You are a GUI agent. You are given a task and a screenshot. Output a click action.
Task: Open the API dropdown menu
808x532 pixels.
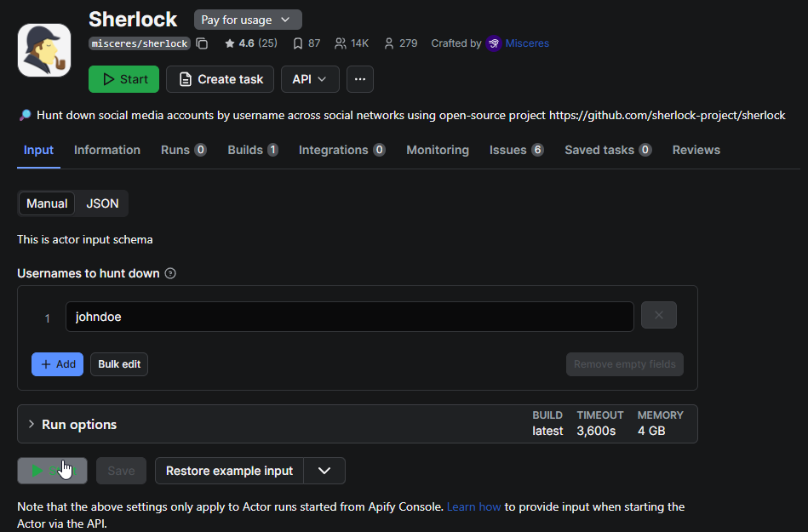tap(310, 79)
